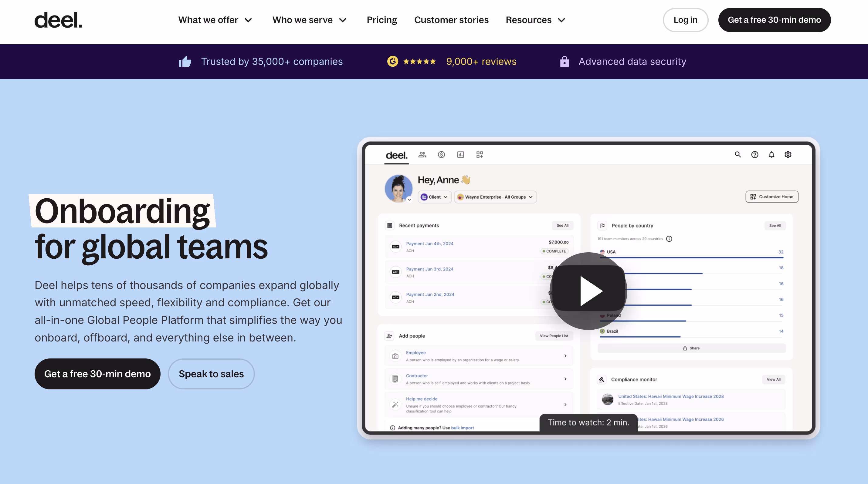The height and width of the screenshot is (484, 868).
Task: Click header Get a free 30-min demo button
Action: click(774, 20)
